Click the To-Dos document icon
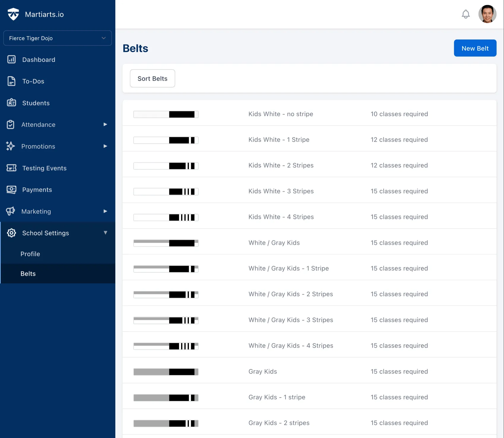This screenshot has width=504, height=438. [x=11, y=81]
